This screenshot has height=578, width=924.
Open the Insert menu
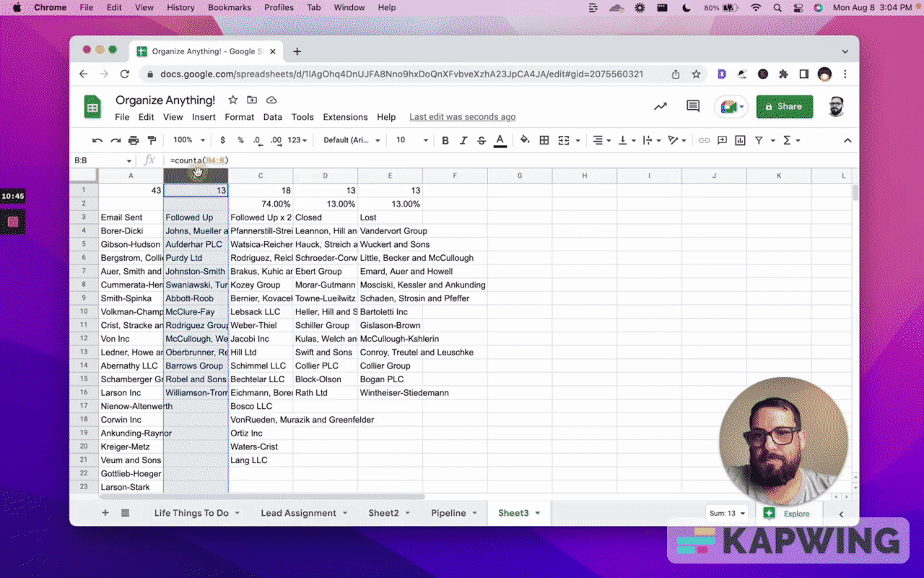tap(204, 117)
